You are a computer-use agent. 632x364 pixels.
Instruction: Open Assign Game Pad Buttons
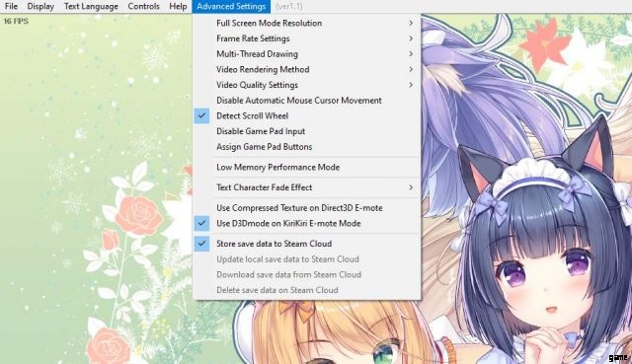click(307, 147)
